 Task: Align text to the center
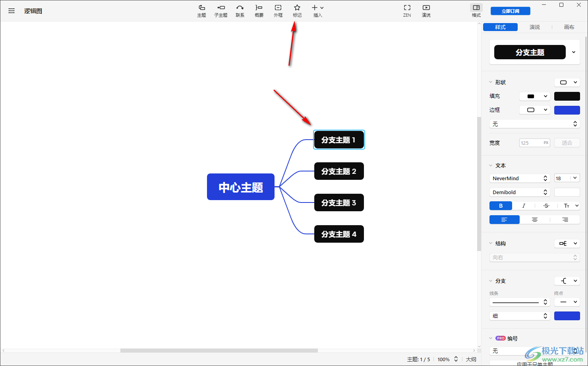(x=535, y=220)
